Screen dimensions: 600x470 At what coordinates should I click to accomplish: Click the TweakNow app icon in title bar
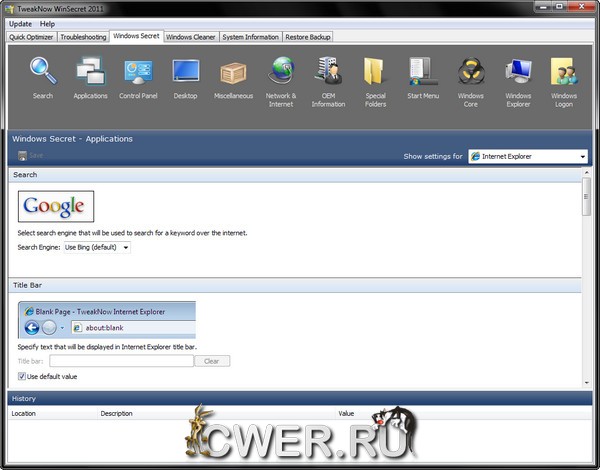pos(10,8)
